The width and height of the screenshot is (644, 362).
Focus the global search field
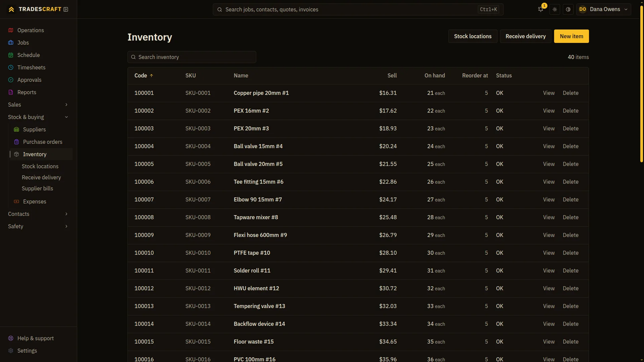[x=358, y=9]
